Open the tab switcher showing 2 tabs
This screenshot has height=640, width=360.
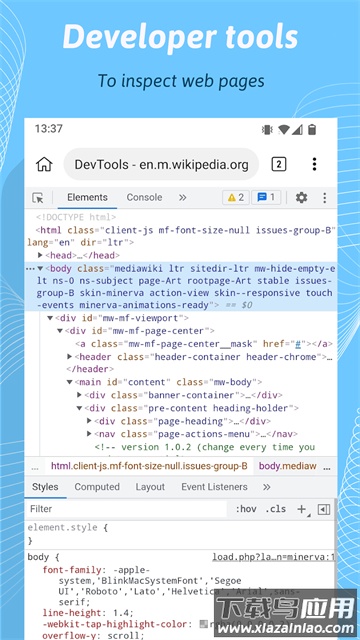(279, 164)
